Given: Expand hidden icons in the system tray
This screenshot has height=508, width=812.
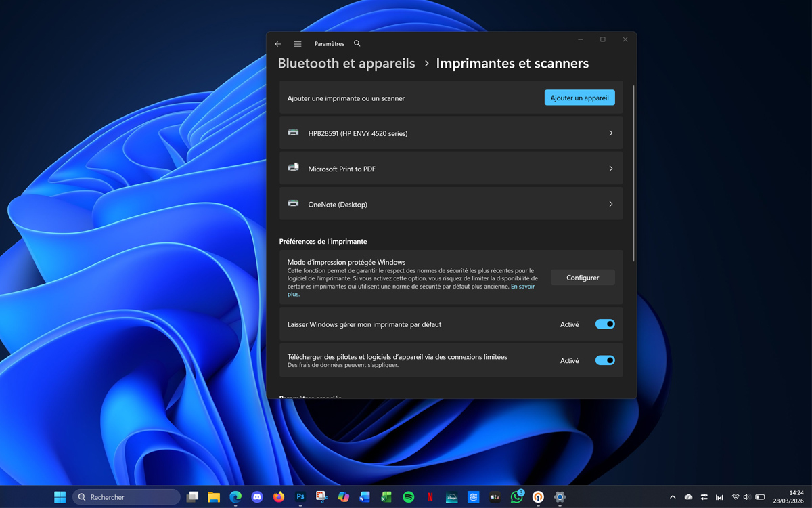Looking at the screenshot, I should (x=673, y=496).
